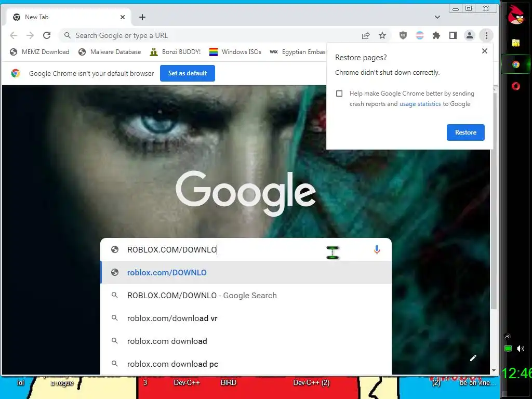The width and height of the screenshot is (532, 399).
Task: Select the desktop icon labeled 3
Action: coord(145,383)
